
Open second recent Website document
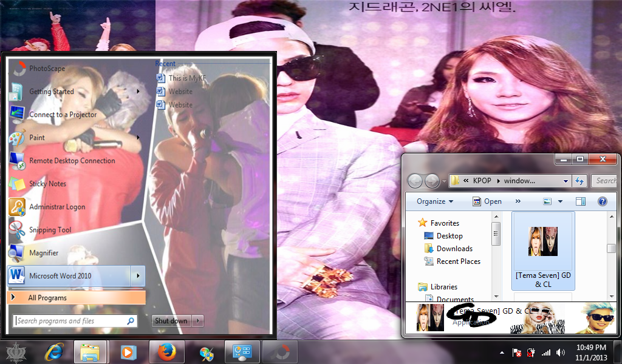pos(174,105)
